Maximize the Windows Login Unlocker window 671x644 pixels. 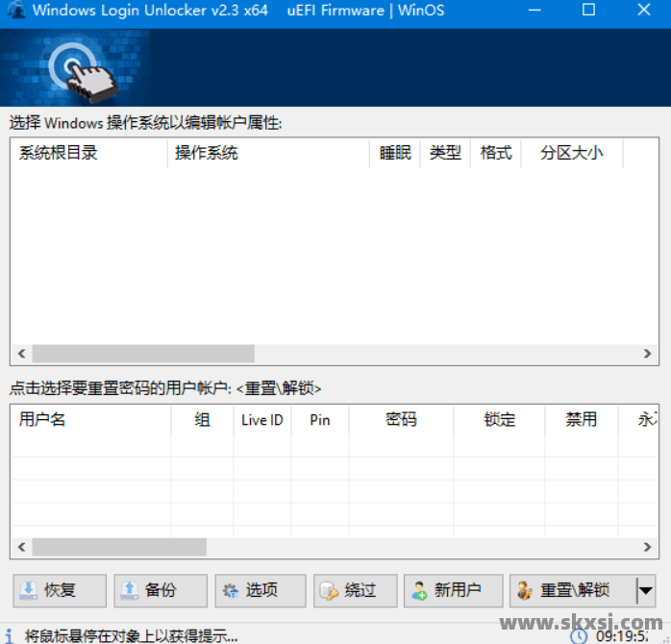[589, 10]
